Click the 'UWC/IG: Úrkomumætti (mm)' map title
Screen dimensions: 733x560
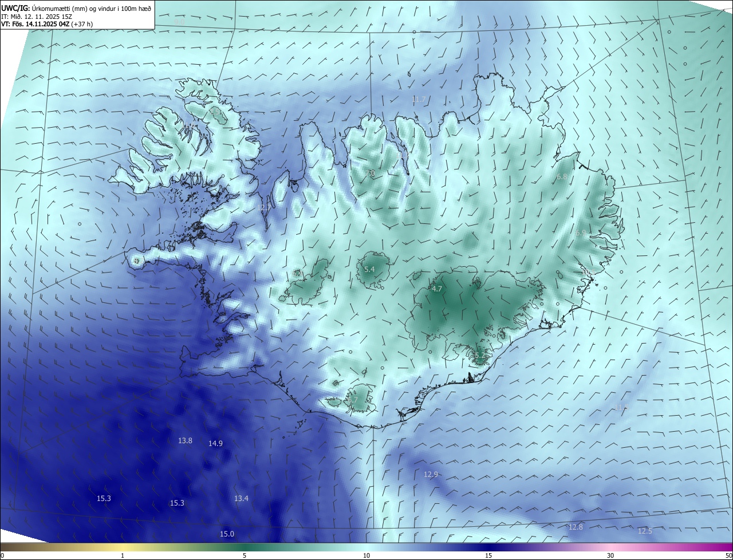45,9
